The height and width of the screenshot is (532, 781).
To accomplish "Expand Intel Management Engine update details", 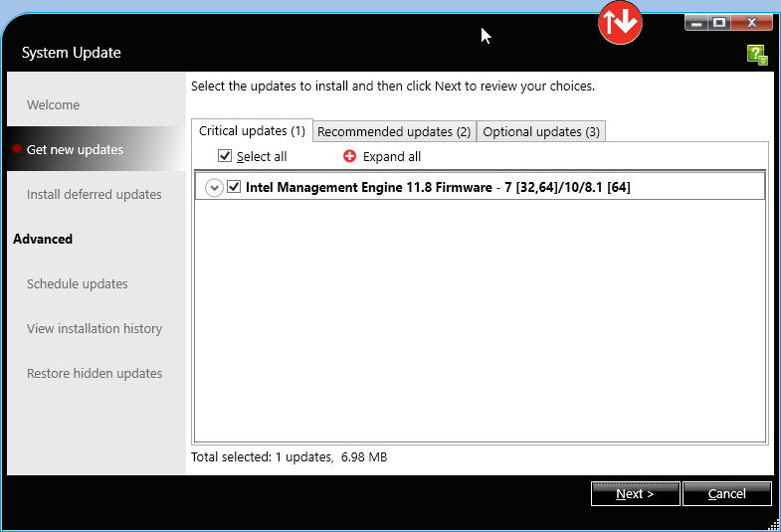I will 213,187.
